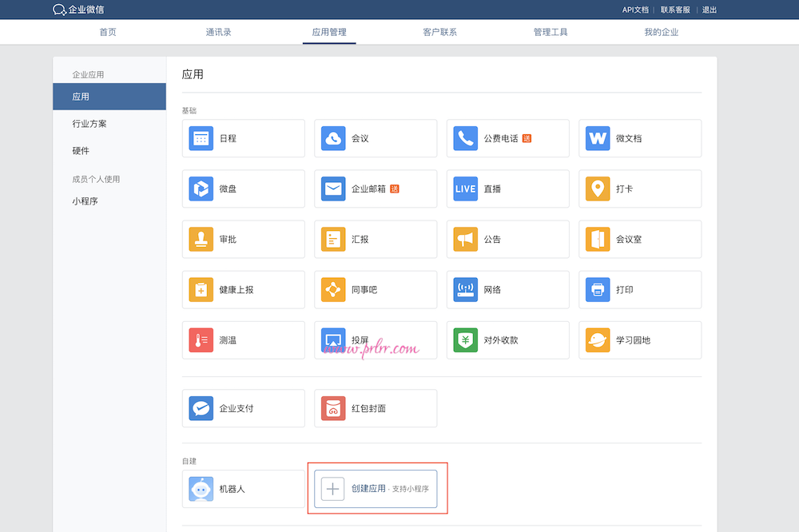This screenshot has width=799, height=532.
Task: Open the 微盘 drive icon
Action: point(201,189)
